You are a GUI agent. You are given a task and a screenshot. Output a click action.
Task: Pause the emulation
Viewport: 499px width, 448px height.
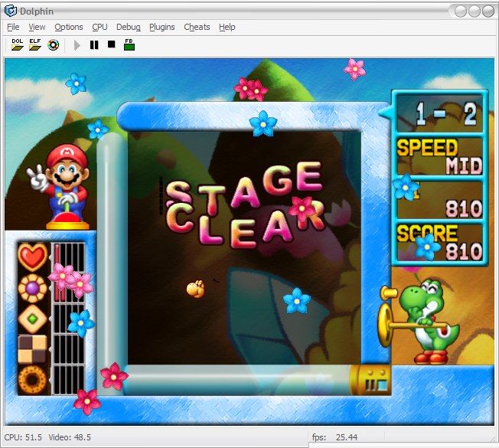point(94,45)
